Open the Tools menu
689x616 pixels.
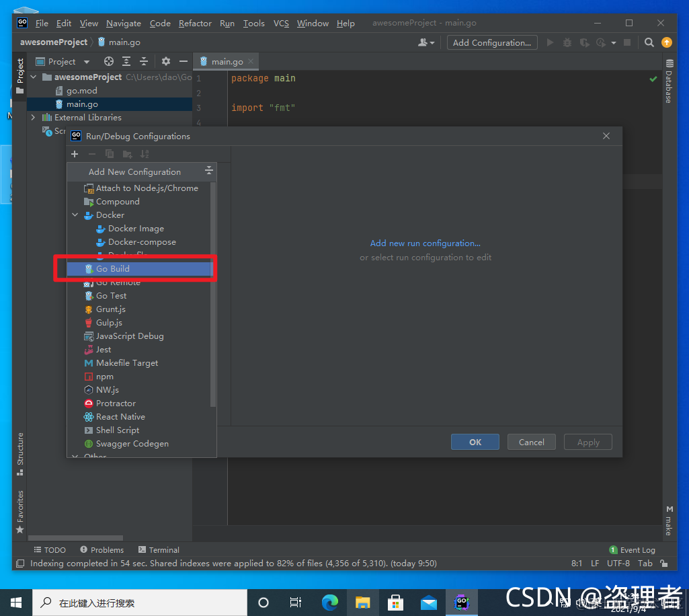(254, 24)
